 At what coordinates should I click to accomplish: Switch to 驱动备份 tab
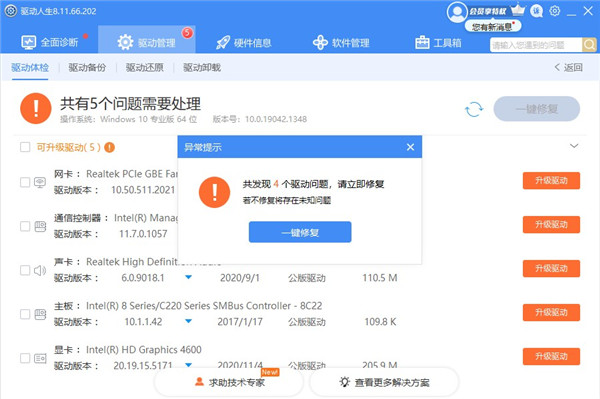(87, 68)
